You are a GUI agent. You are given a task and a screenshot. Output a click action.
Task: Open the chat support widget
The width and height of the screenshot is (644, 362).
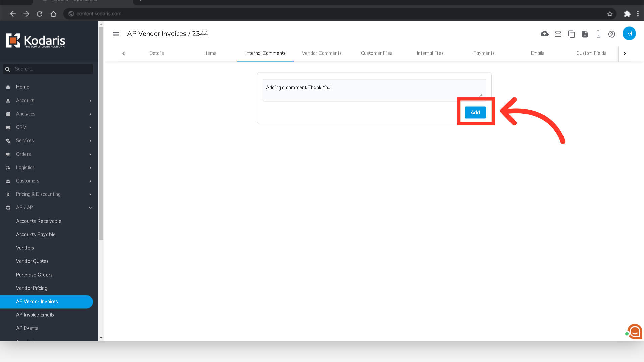635,332
